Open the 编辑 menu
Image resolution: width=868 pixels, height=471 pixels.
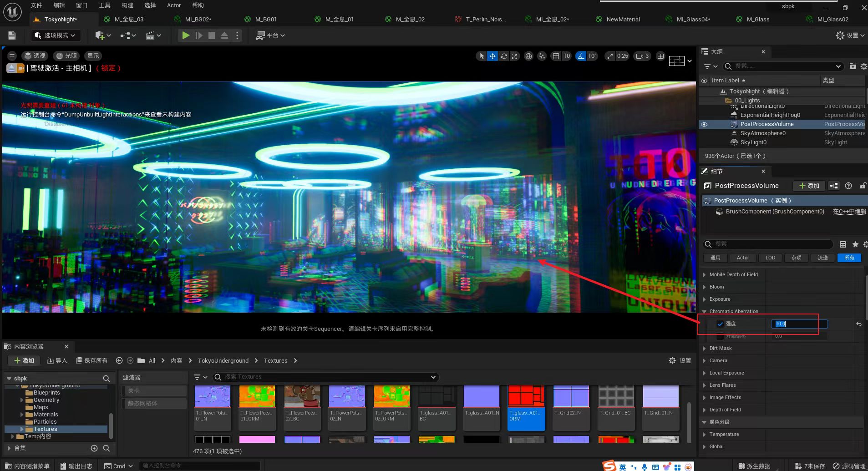pos(59,5)
